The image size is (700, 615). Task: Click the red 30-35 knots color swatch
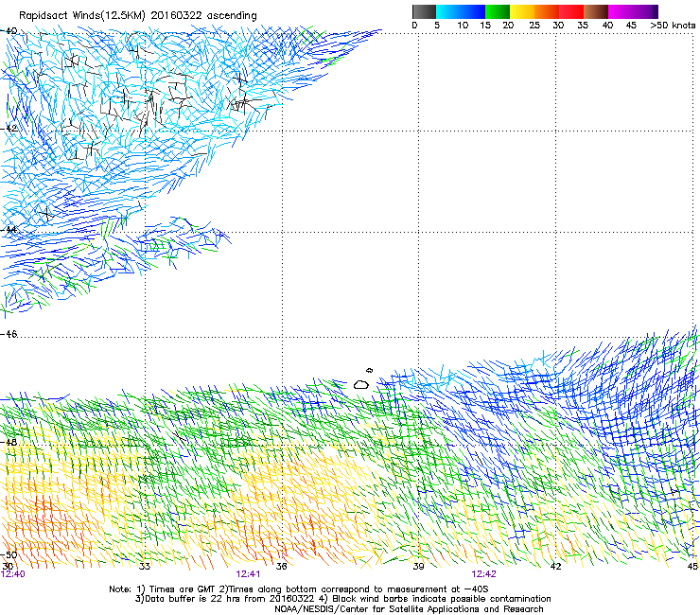[571, 11]
